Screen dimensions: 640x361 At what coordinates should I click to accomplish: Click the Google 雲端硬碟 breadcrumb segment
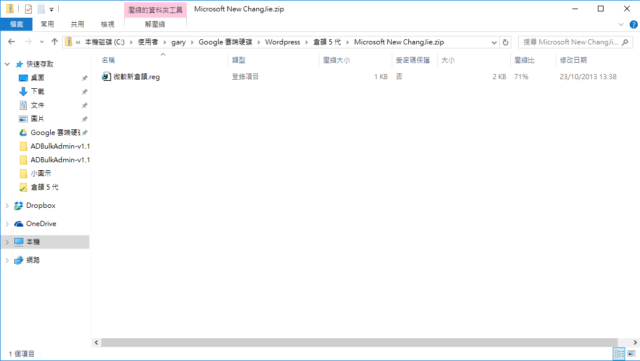tap(225, 42)
